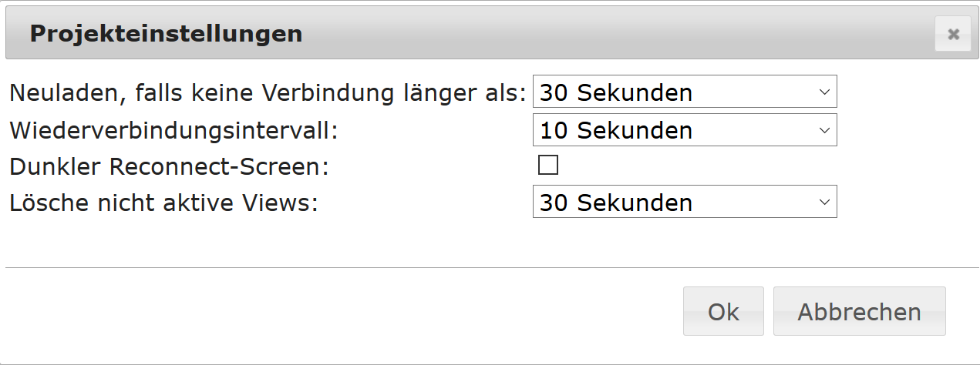
Task: Click '30 Sekunden' text in the Neuladen dropdown
Action: click(x=616, y=93)
